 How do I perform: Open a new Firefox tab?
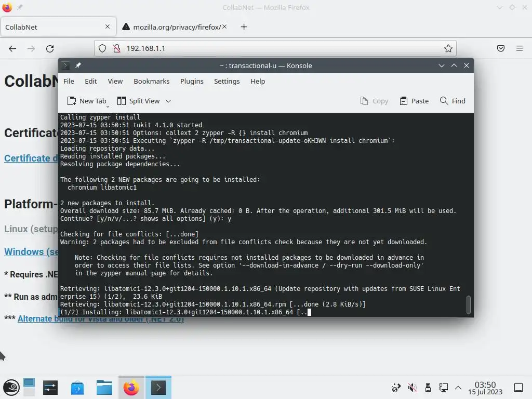coord(244,27)
